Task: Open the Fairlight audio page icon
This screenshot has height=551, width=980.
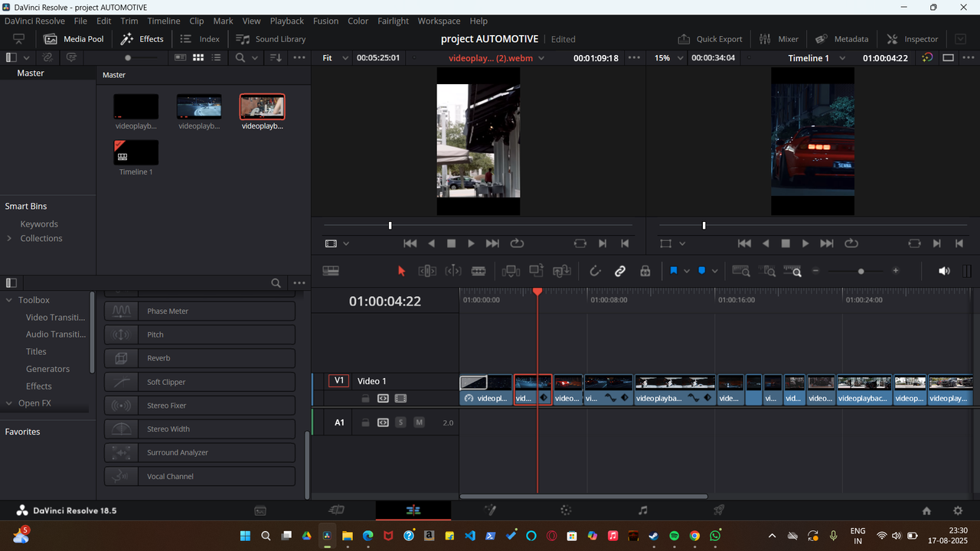Action: tap(642, 510)
